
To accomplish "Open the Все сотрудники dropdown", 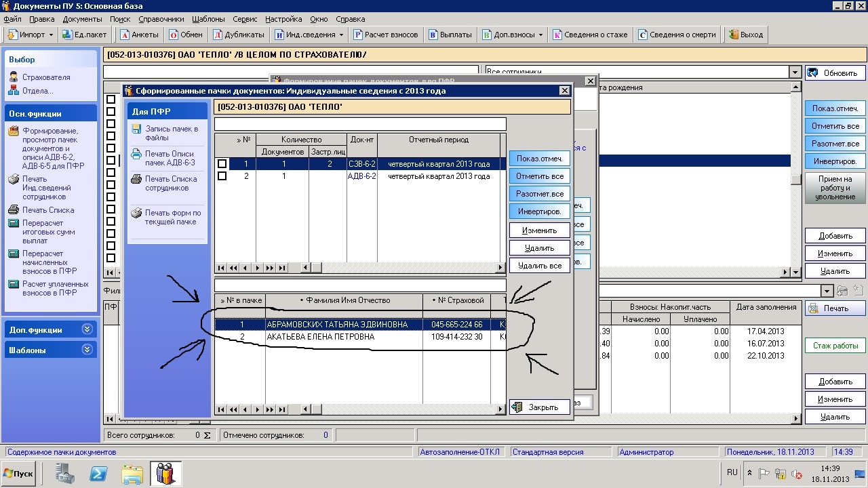I will click(x=794, y=72).
